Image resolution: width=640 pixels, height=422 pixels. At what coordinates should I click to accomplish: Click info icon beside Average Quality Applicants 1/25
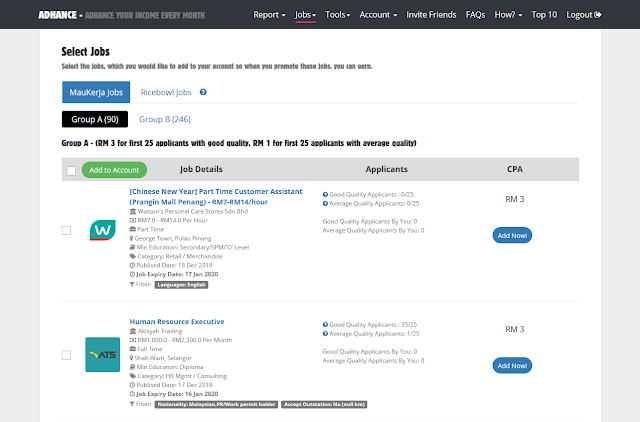(325, 334)
